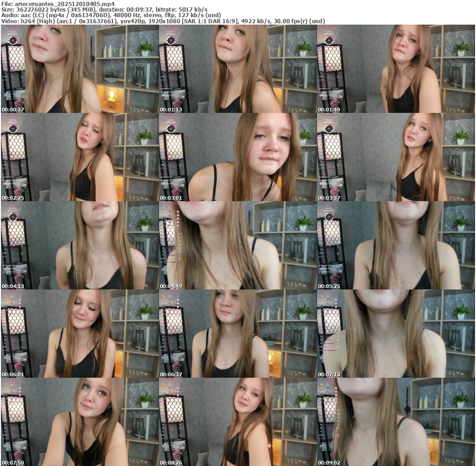Click the thumbnail marked 00:07:13
476x466 pixels.
(396, 334)
